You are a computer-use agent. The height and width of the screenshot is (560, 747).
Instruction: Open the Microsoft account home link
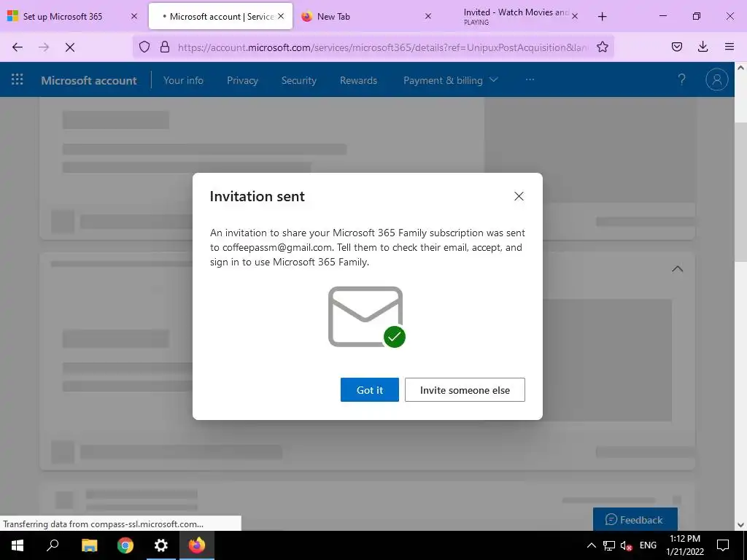point(88,80)
